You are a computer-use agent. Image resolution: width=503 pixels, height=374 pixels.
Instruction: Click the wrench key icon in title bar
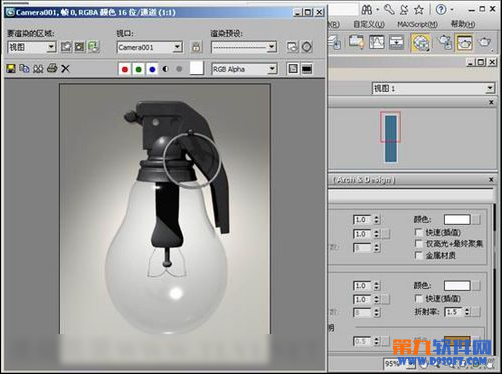tap(389, 9)
